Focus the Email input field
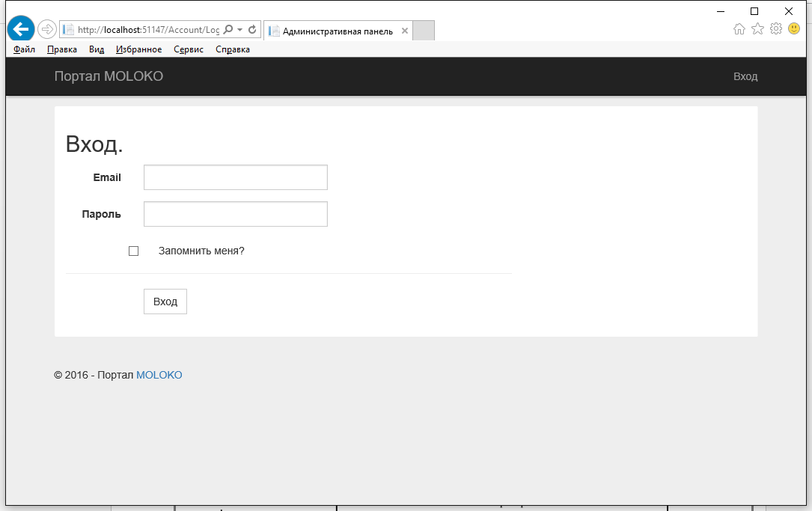 tap(235, 177)
